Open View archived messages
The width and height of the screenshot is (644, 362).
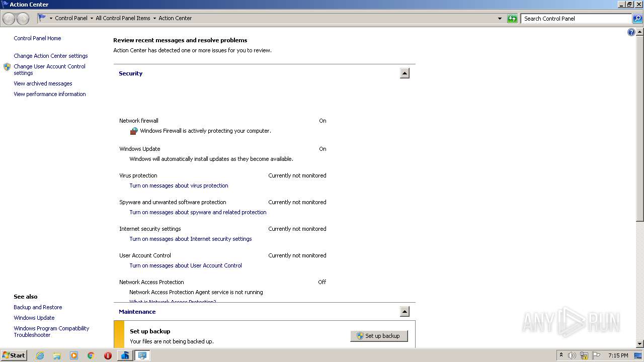click(x=43, y=83)
